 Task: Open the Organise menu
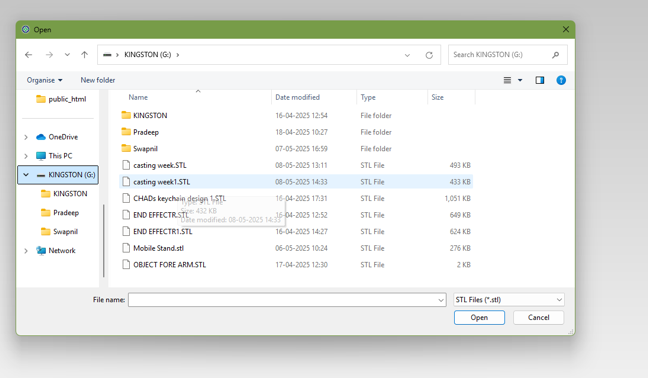click(x=44, y=80)
